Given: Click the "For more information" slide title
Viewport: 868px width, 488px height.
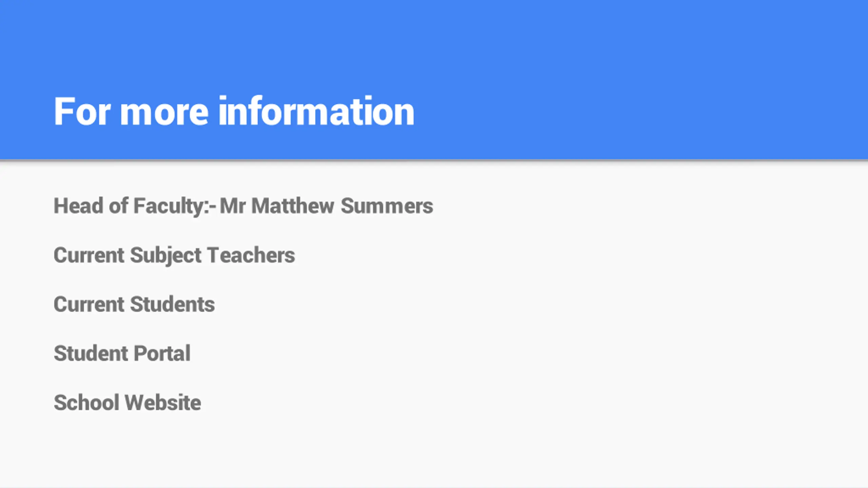Looking at the screenshot, I should [x=234, y=111].
